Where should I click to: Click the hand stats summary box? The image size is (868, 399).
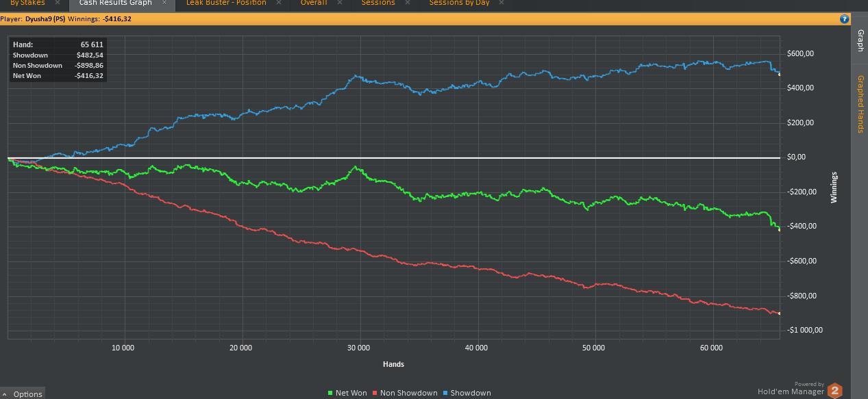pyautogui.click(x=58, y=60)
